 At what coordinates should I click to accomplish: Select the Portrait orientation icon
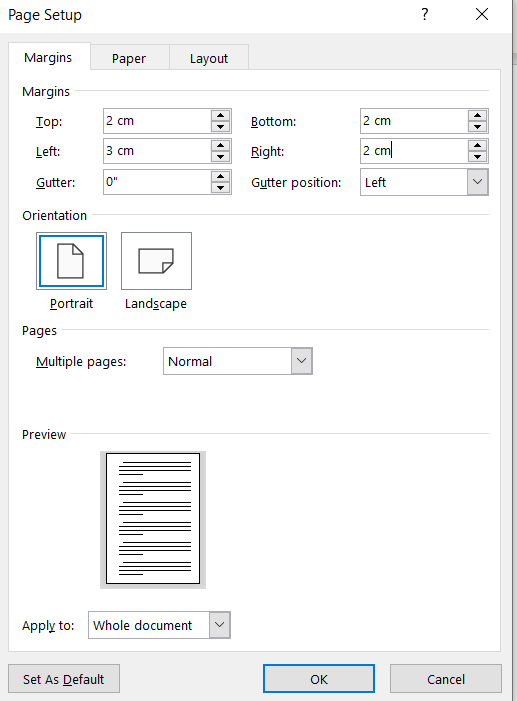pyautogui.click(x=71, y=261)
